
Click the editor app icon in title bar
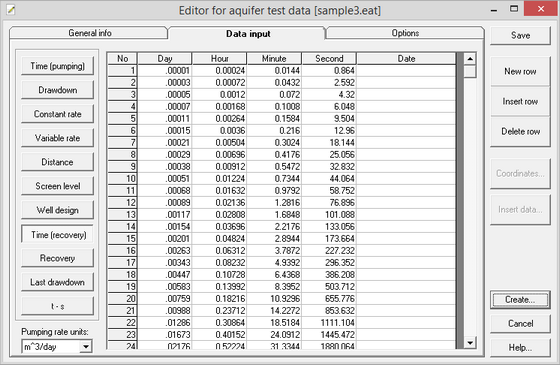[11, 10]
